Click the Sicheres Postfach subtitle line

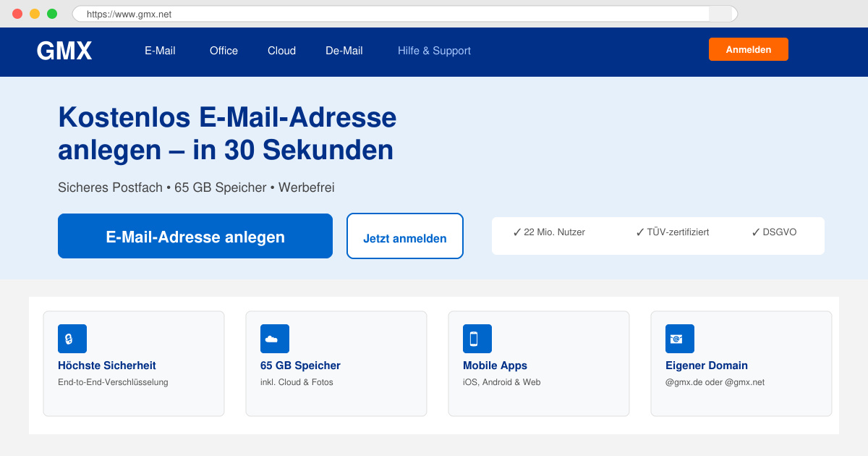click(196, 187)
